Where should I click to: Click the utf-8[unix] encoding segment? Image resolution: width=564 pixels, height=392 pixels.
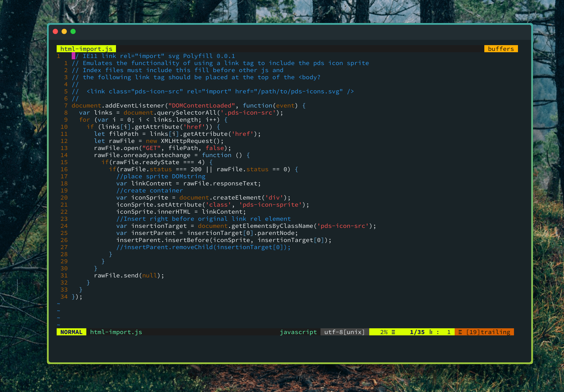point(345,332)
